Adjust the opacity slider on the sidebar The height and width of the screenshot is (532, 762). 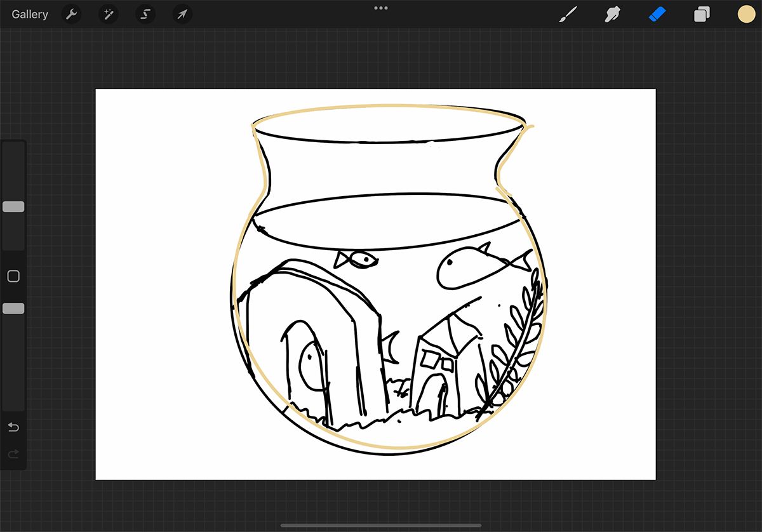[x=13, y=308]
